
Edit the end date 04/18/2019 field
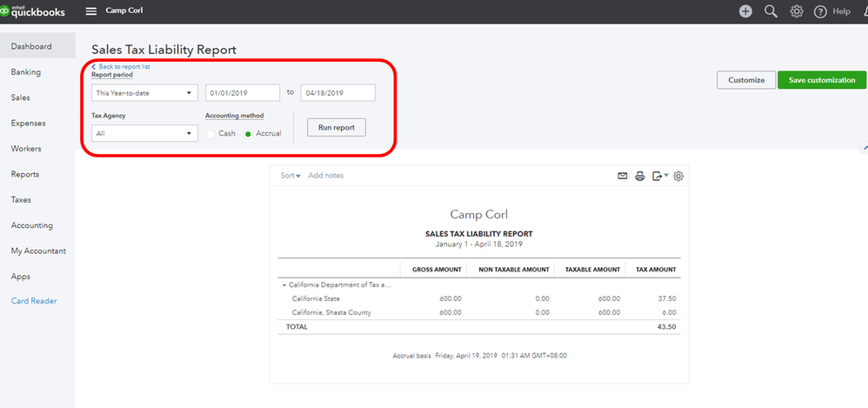click(337, 93)
